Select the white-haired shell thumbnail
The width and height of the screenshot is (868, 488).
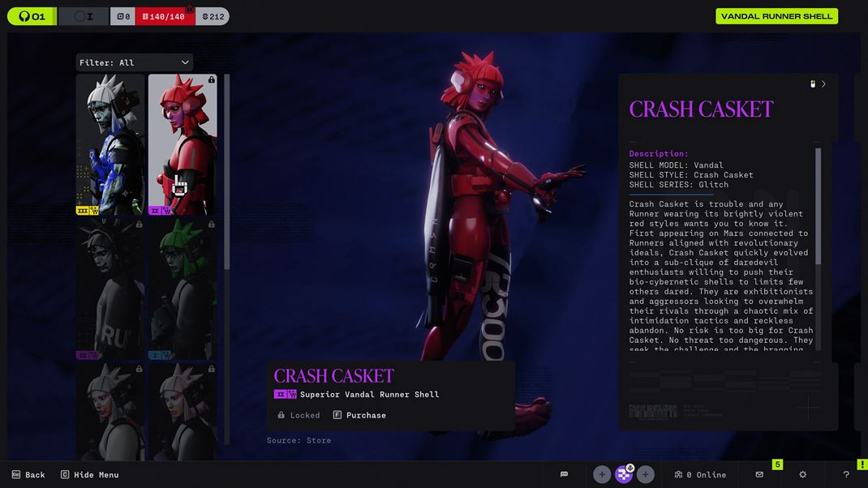tap(110, 144)
